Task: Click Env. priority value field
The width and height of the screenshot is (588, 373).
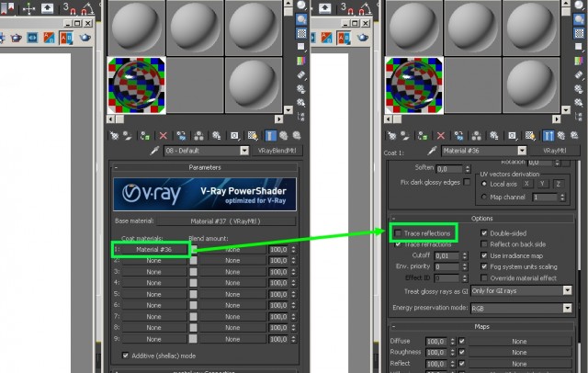Action: [x=447, y=267]
